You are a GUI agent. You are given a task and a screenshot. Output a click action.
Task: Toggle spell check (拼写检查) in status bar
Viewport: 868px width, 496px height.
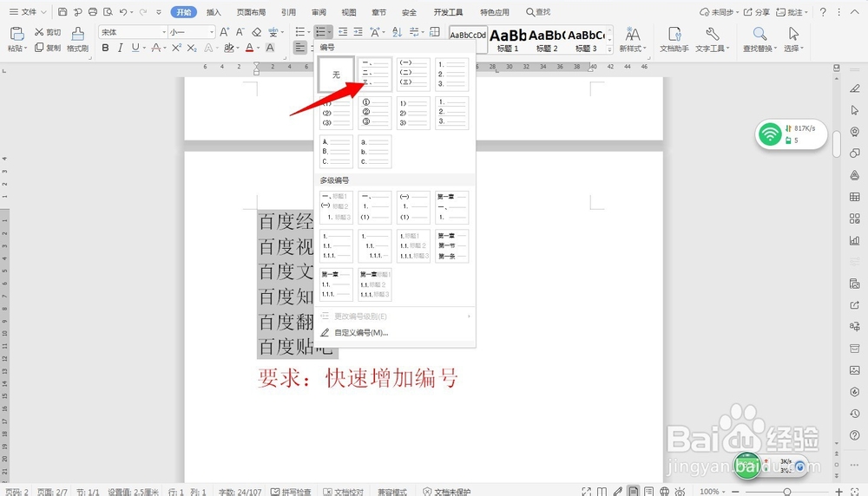click(291, 492)
